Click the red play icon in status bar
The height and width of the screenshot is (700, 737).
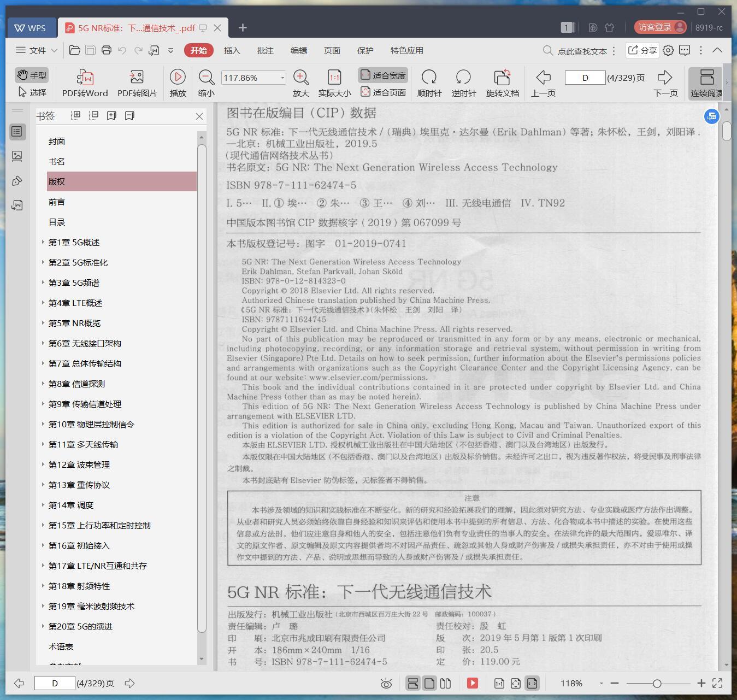pos(473,683)
